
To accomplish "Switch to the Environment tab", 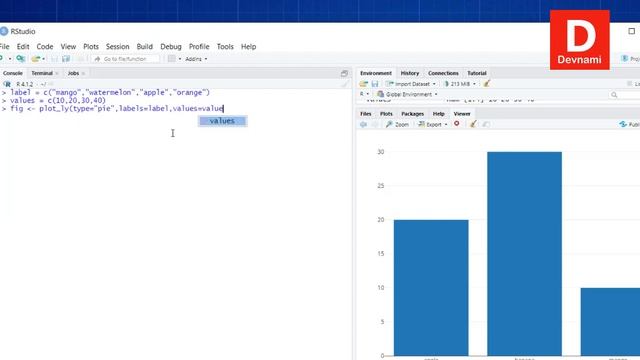I will [376, 73].
